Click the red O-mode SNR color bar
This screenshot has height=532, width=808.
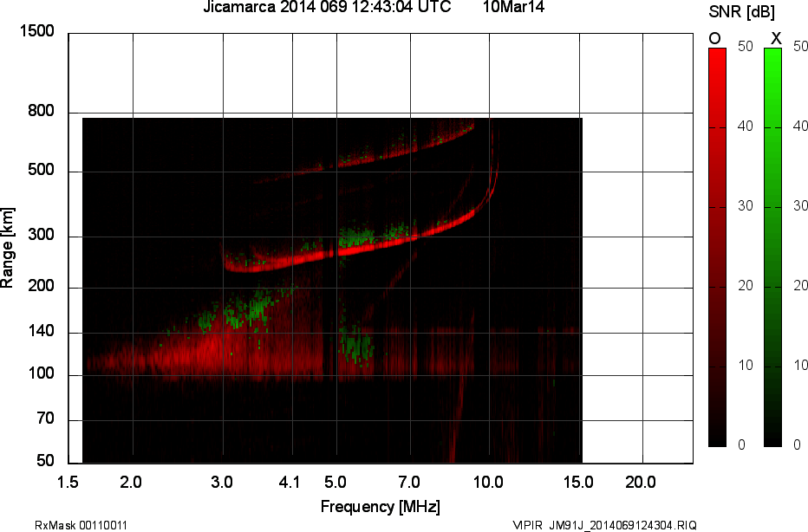[x=717, y=247]
